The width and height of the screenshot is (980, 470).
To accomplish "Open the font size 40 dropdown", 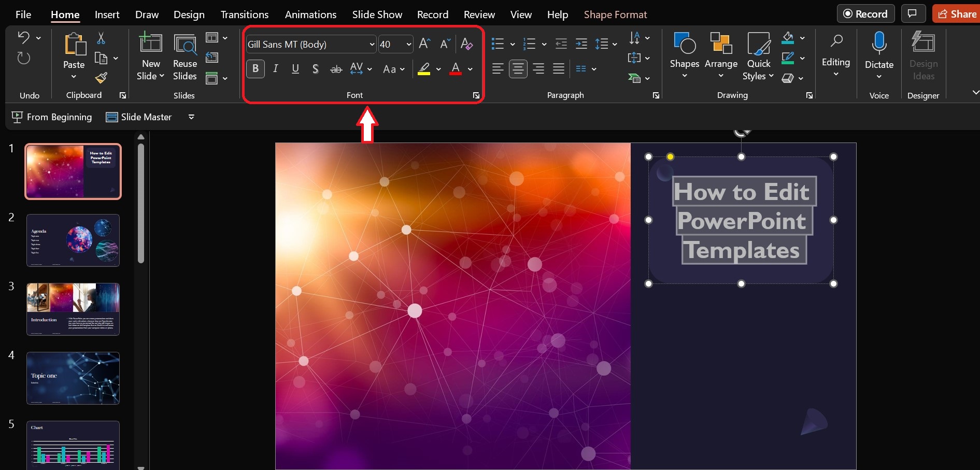I will click(x=408, y=45).
